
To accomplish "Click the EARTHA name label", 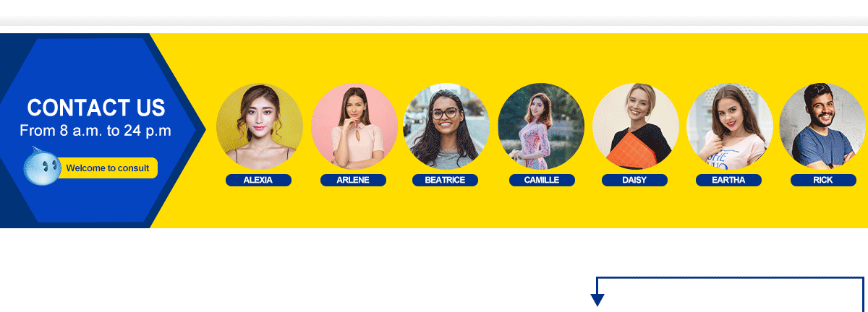I will pos(728,180).
